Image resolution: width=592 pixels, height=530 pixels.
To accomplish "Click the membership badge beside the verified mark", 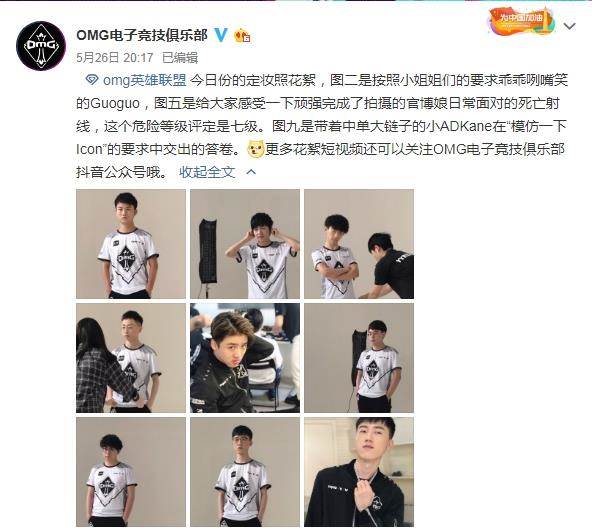I will coord(242,36).
